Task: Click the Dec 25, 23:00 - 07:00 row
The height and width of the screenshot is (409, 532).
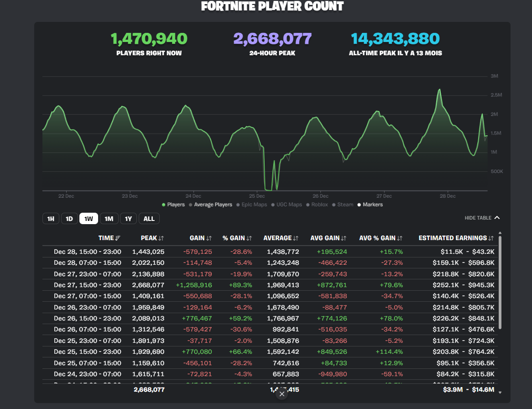Action: click(270, 341)
